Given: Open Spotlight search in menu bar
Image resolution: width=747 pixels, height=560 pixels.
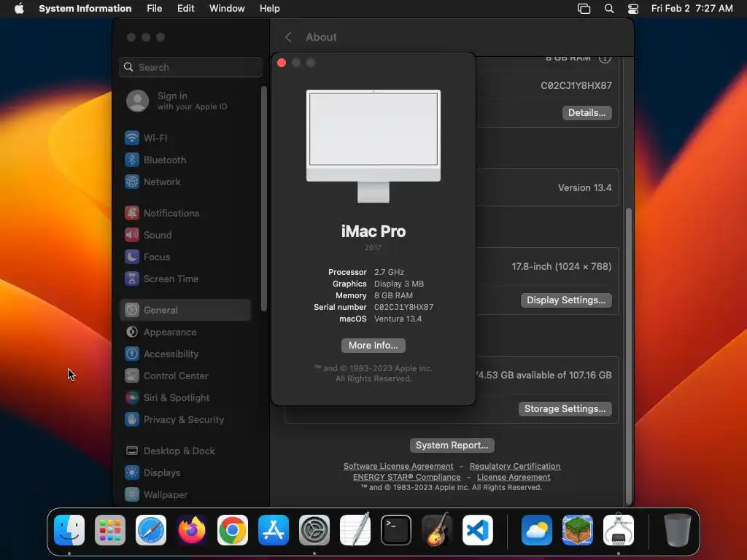Looking at the screenshot, I should 609,9.
